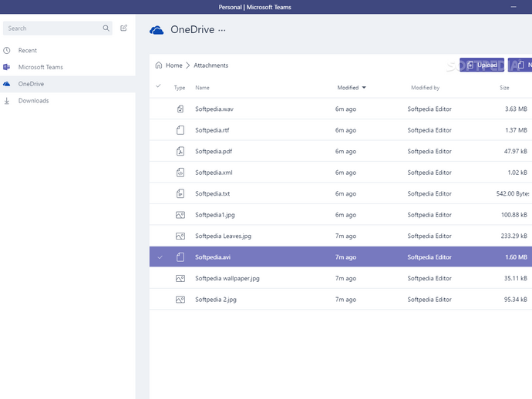
Task: Select OneDrive in the sidebar
Action: [68, 84]
